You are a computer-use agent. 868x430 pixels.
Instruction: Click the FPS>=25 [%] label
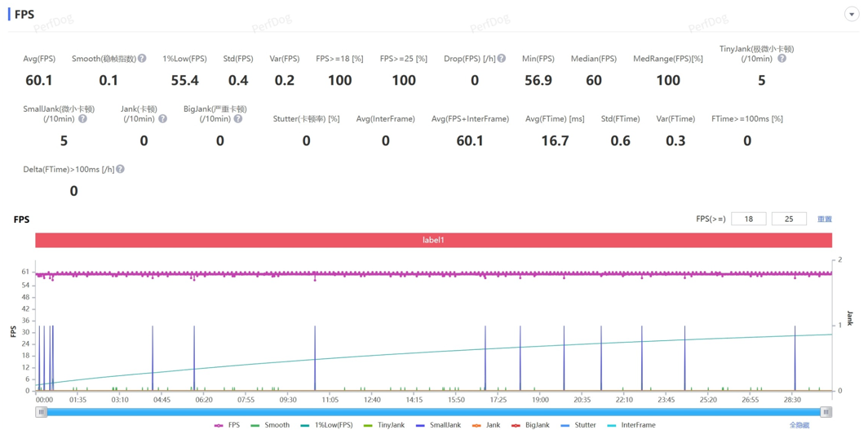pos(404,59)
